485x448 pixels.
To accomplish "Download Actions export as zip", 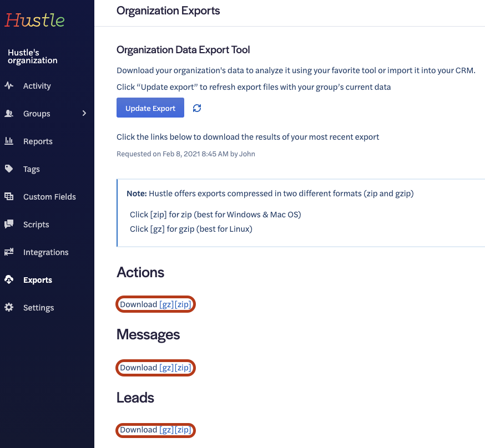I will tap(183, 304).
